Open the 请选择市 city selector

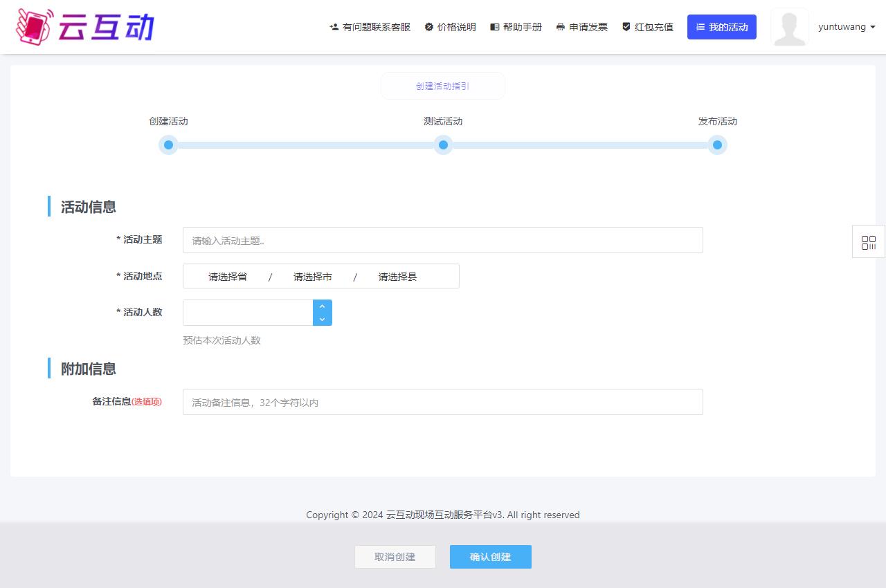(x=313, y=277)
